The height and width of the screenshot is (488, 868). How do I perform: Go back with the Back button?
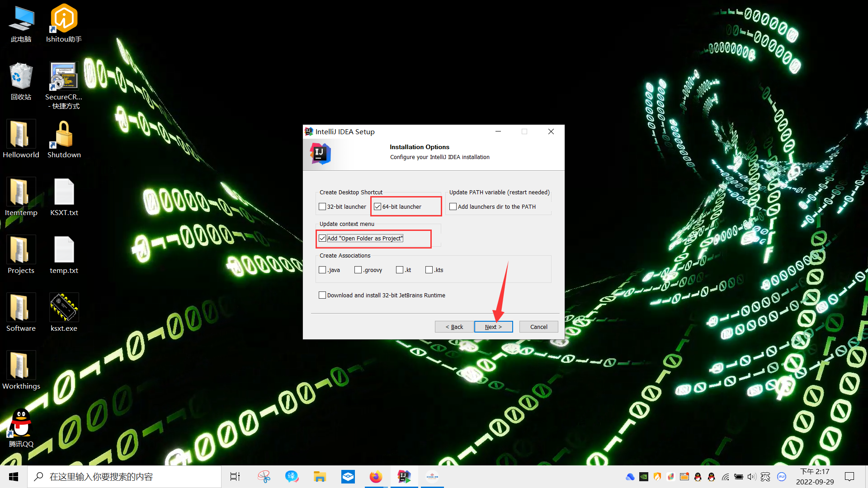pos(454,327)
